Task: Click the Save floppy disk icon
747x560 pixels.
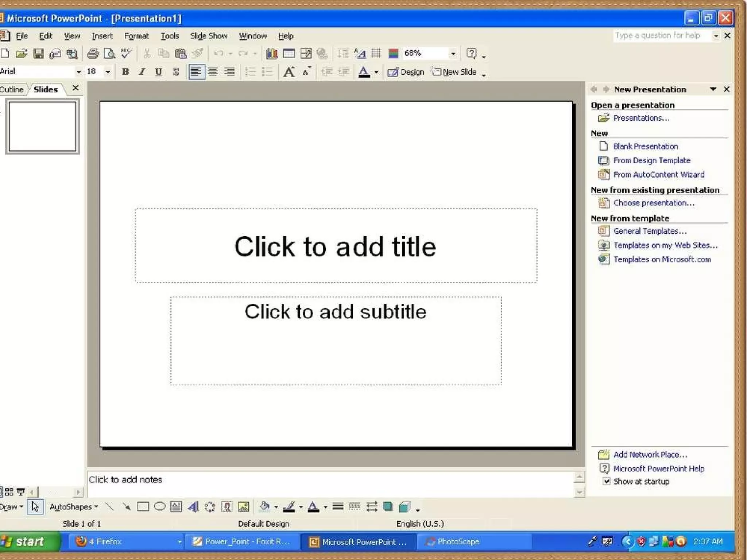Action: pyautogui.click(x=38, y=54)
